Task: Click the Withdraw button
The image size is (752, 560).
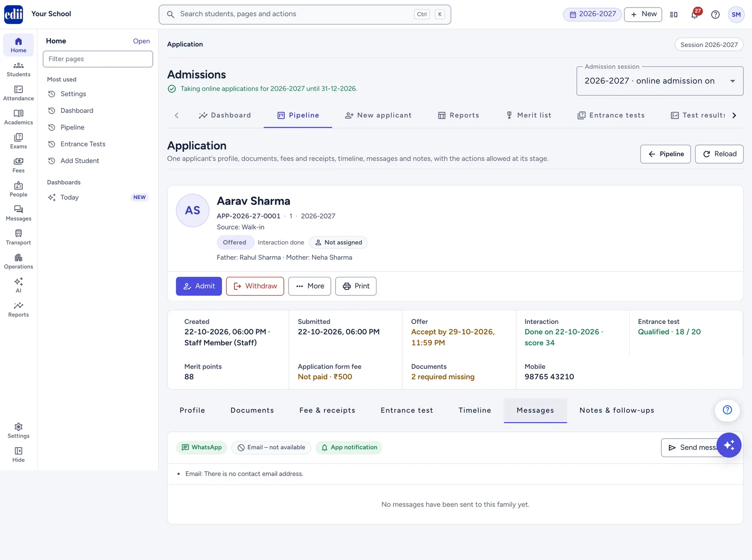Action: pos(255,286)
